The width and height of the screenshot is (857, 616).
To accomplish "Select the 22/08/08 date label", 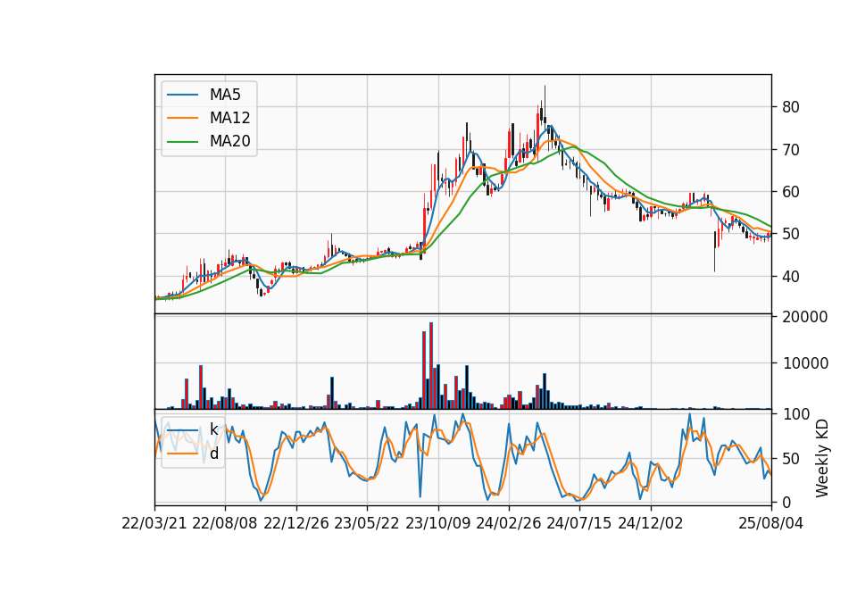I will tap(225, 523).
